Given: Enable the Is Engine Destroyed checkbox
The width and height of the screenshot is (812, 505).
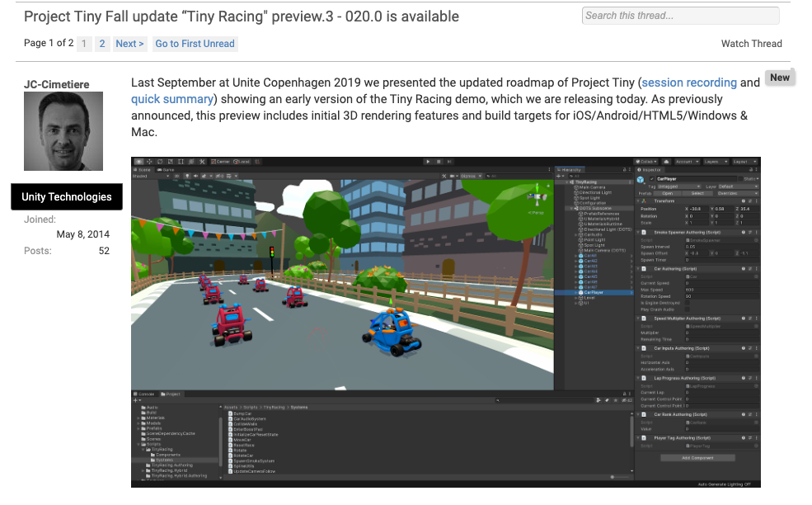Looking at the screenshot, I should pyautogui.click(x=688, y=303).
